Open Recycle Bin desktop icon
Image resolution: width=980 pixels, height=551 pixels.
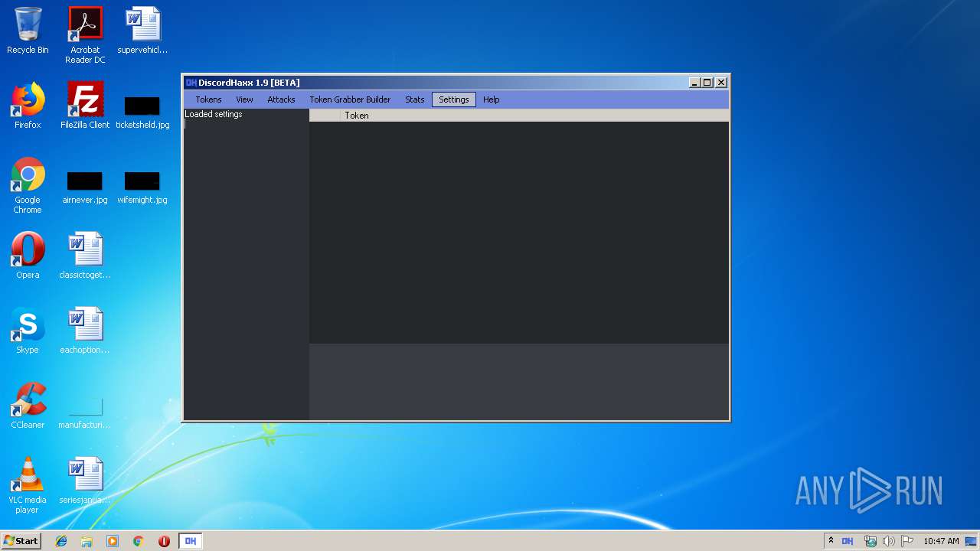point(28,31)
